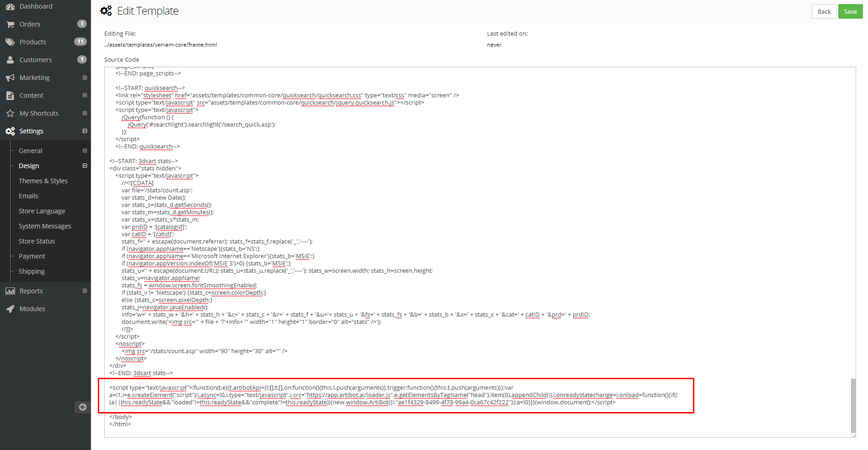Viewport: 868px width, 450px height.
Task: Expand the General submenu
Action: click(x=85, y=151)
